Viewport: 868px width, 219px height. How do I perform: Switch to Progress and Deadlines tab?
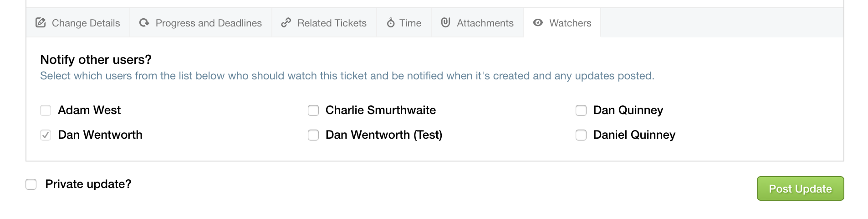point(201,23)
